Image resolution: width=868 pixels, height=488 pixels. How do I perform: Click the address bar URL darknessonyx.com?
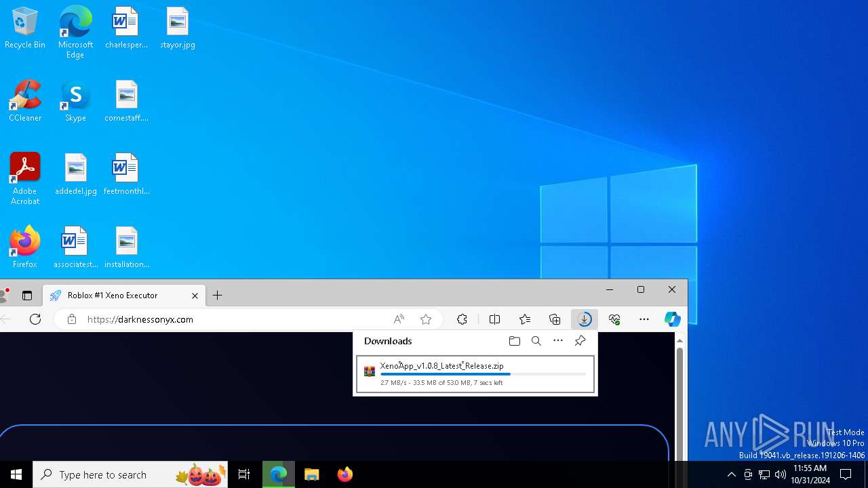[140, 319]
